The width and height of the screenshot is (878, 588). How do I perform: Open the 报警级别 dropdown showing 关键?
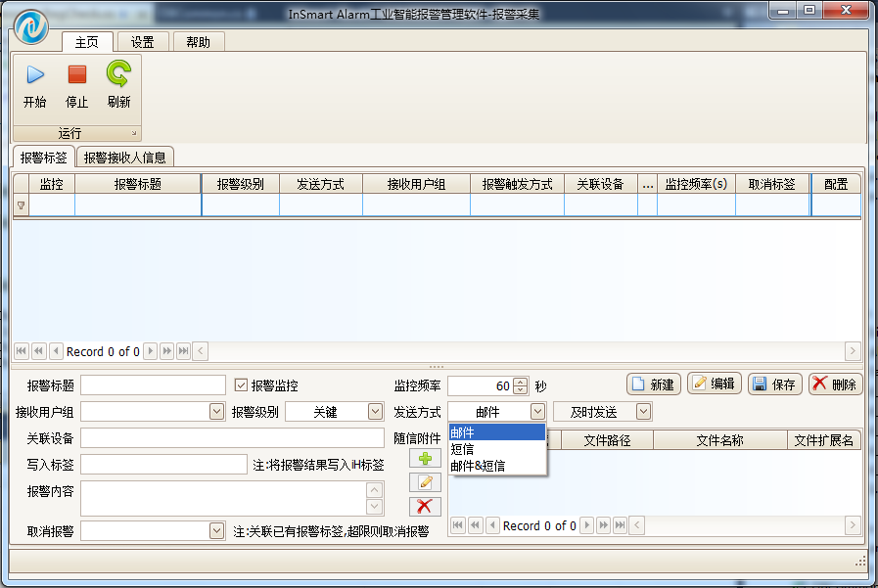(375, 412)
